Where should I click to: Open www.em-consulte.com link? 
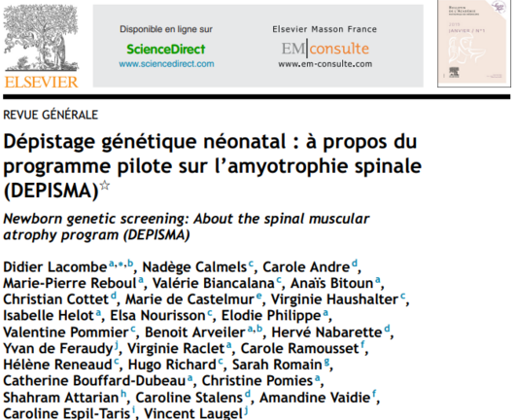coord(326,64)
